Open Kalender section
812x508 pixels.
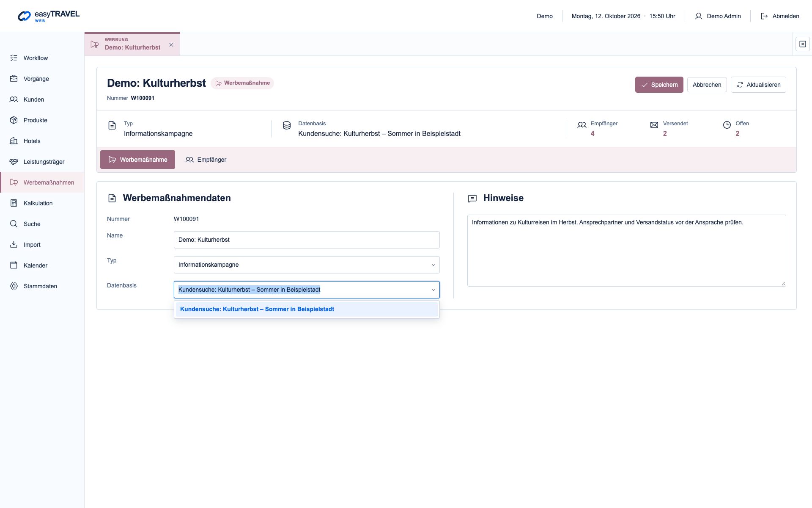(42, 265)
